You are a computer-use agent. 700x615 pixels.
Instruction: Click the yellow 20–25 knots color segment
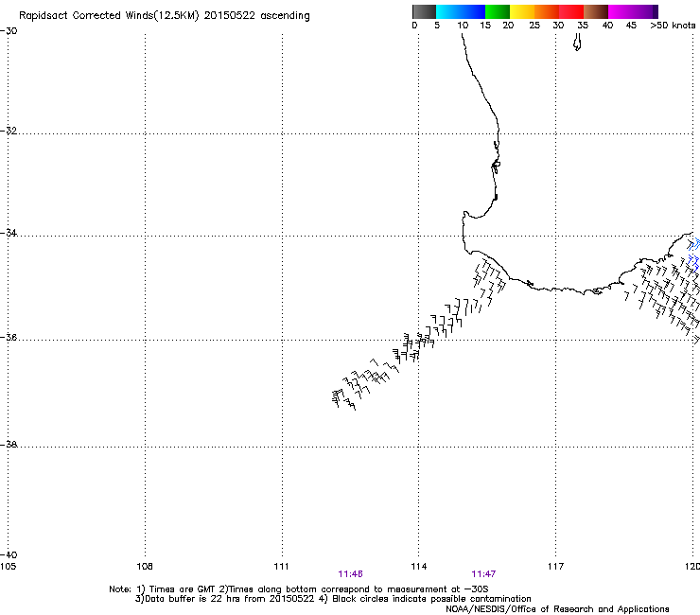click(522, 11)
